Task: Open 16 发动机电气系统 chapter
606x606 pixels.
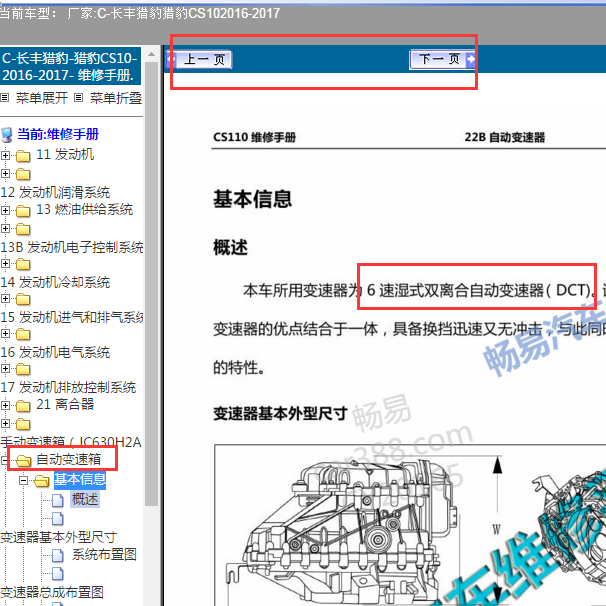Action: (55, 352)
